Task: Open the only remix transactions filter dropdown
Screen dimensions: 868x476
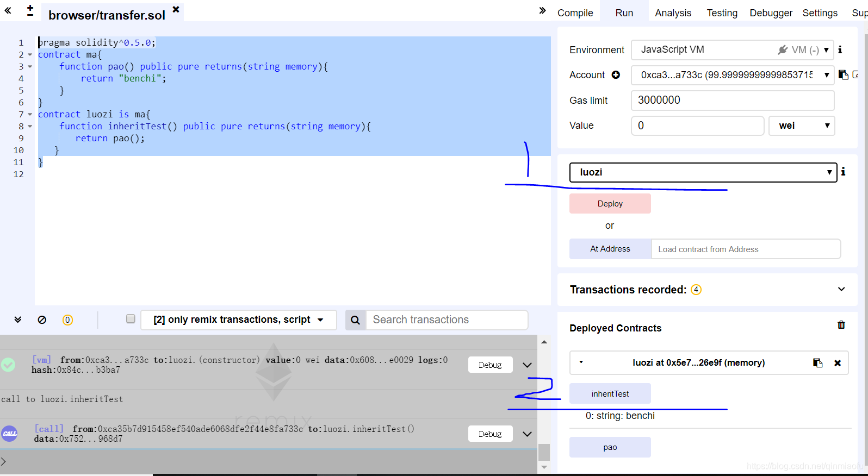Action: [x=239, y=320]
